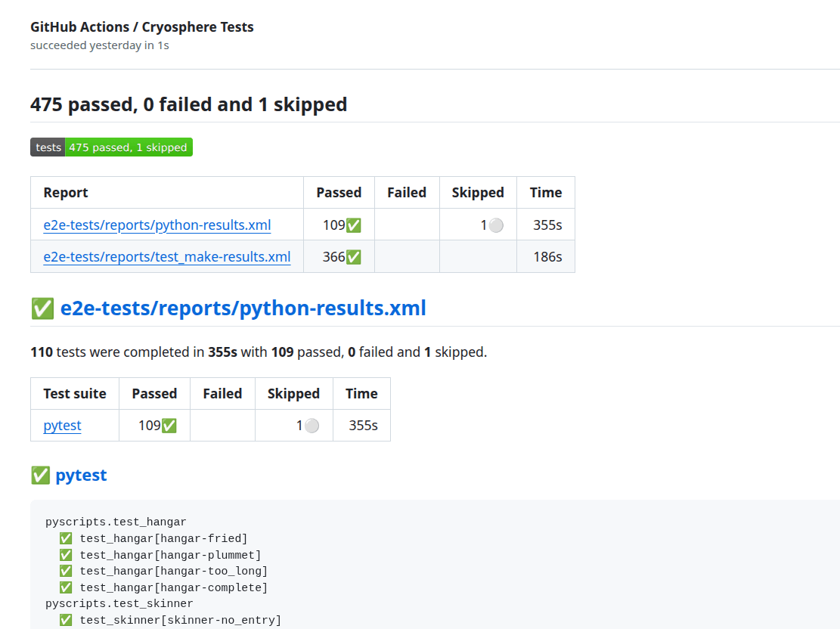Click the skipped grey circle in pytest row

pos(312,426)
